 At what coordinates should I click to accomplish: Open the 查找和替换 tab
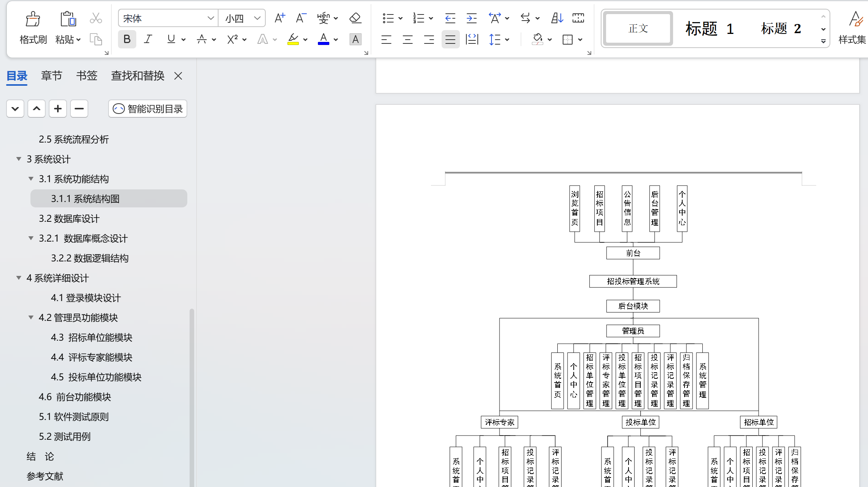[137, 76]
